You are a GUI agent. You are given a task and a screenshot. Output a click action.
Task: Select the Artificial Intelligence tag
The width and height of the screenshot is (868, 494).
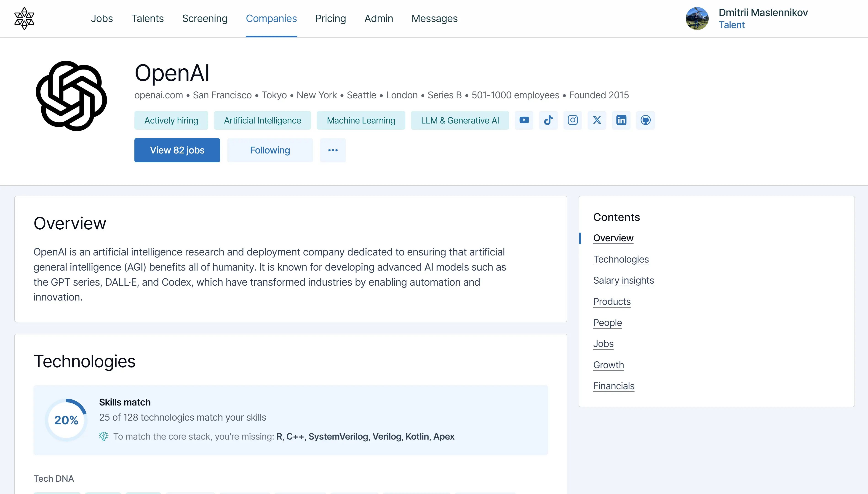[x=262, y=121]
